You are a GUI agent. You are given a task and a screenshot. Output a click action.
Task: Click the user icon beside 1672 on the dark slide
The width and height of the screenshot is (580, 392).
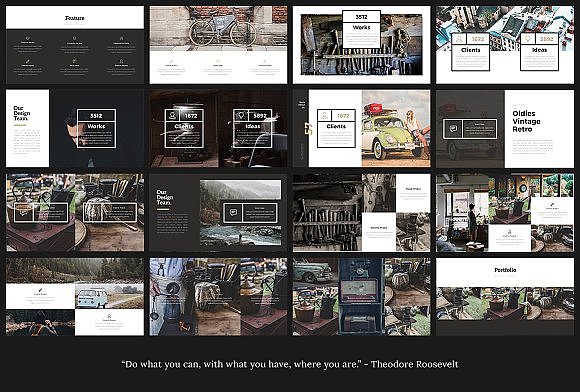click(172, 115)
